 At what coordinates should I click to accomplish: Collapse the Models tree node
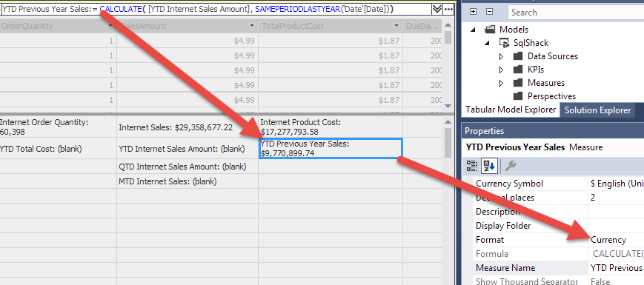tap(473, 30)
